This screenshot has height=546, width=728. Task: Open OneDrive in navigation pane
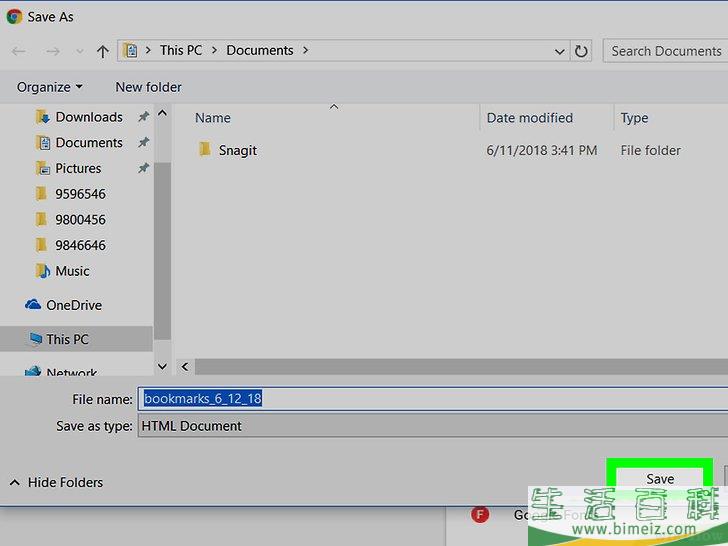coord(73,305)
